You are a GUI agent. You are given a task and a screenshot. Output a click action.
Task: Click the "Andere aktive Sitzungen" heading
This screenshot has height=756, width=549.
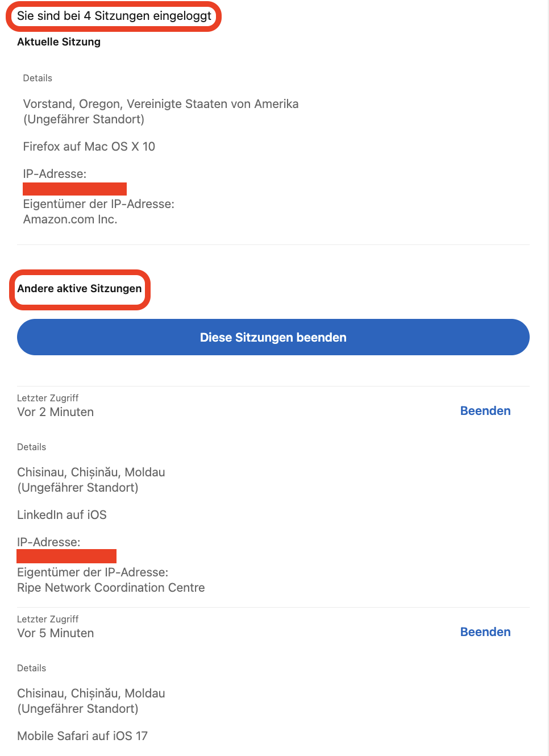tap(80, 288)
